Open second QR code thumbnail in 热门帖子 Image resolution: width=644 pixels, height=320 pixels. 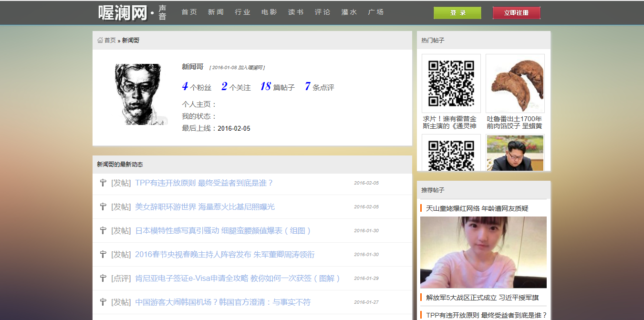451,153
